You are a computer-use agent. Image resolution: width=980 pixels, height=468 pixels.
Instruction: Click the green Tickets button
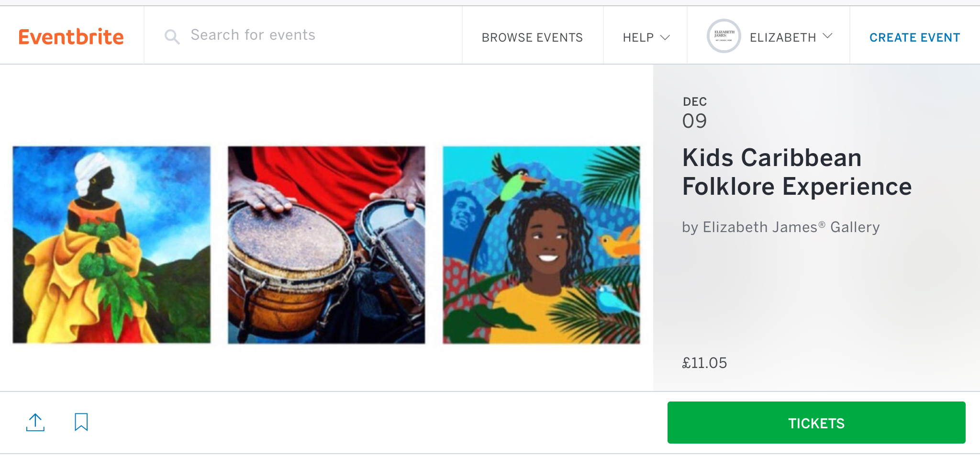(x=816, y=423)
